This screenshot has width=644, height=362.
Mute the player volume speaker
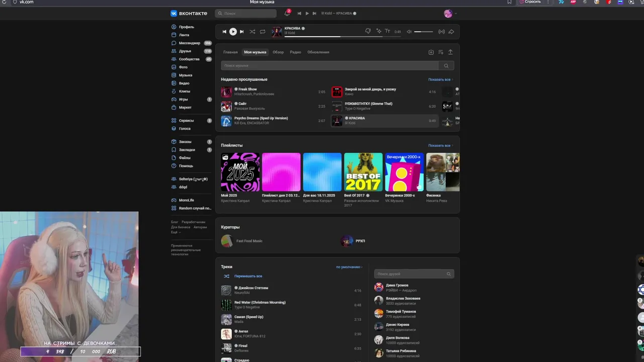point(409,32)
